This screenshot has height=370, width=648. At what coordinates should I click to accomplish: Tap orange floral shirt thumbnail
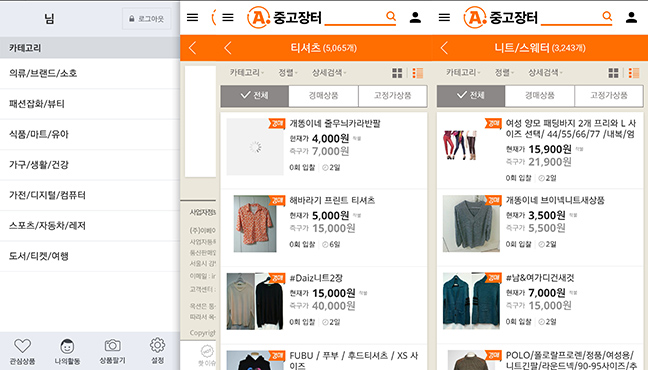[255, 224]
